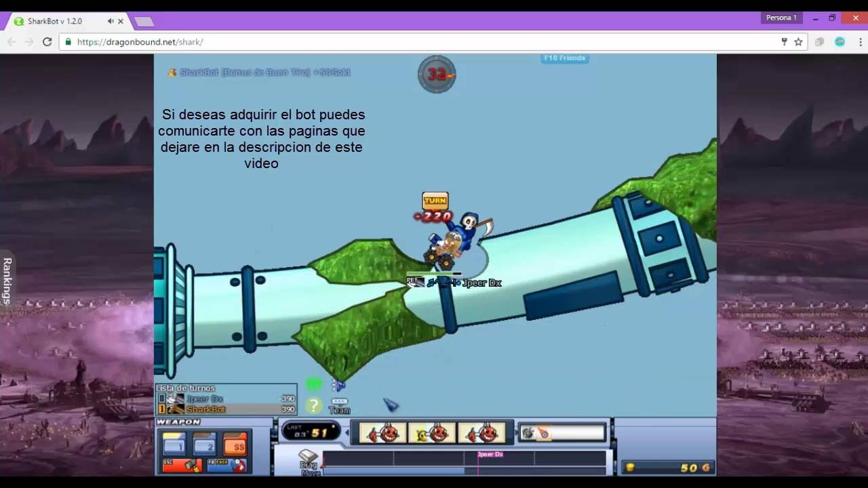The width and height of the screenshot is (868, 488).
Task: Click the dragonbound.net address bar
Action: pos(434,42)
